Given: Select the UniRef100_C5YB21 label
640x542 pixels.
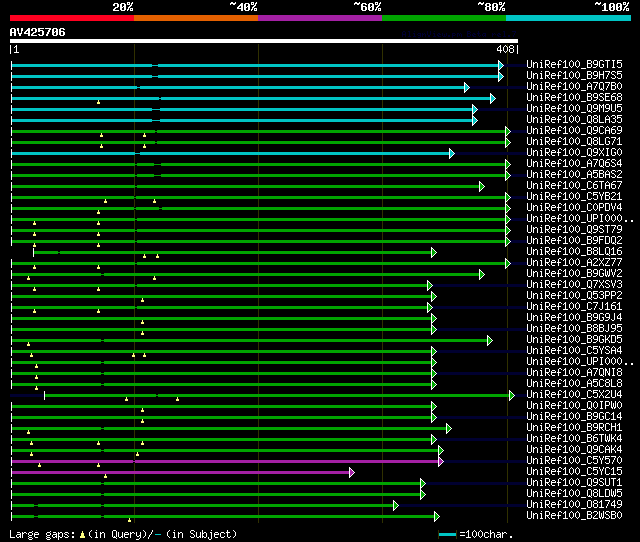Looking at the screenshot, I should 574,196.
